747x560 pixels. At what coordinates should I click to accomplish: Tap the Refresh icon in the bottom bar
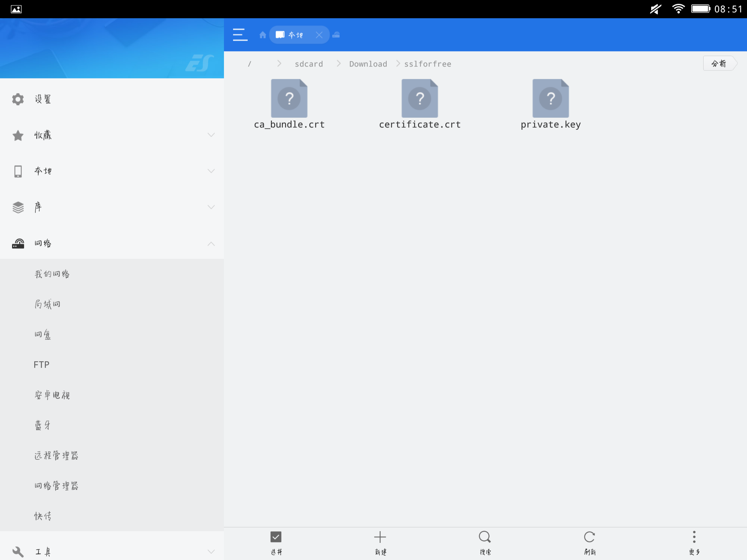[x=589, y=537]
